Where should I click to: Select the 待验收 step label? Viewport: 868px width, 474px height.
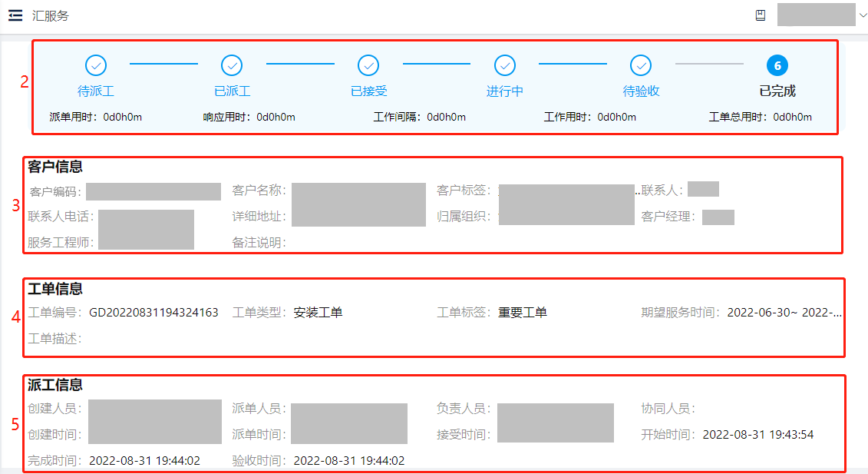[x=641, y=91]
